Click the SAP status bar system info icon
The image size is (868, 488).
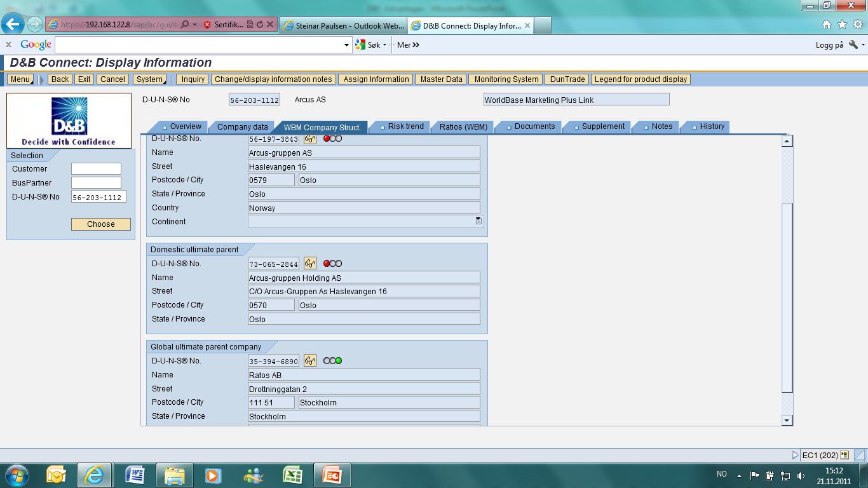tap(844, 455)
